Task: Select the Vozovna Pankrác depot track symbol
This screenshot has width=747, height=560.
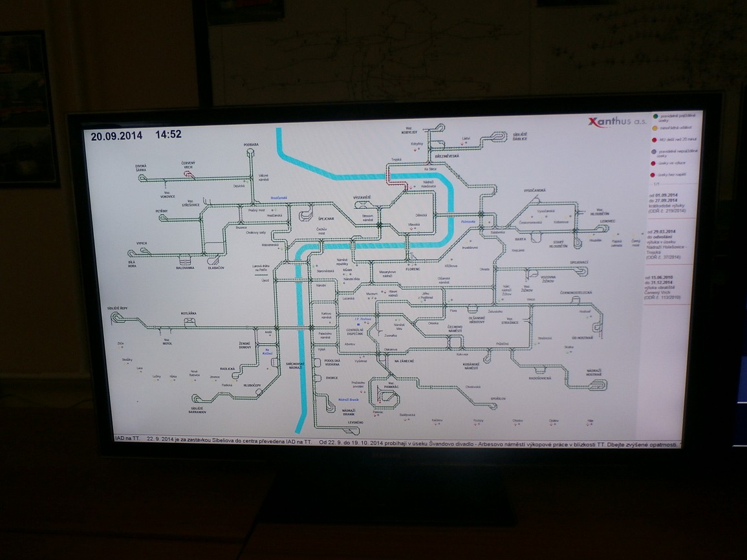Action: click(x=387, y=394)
